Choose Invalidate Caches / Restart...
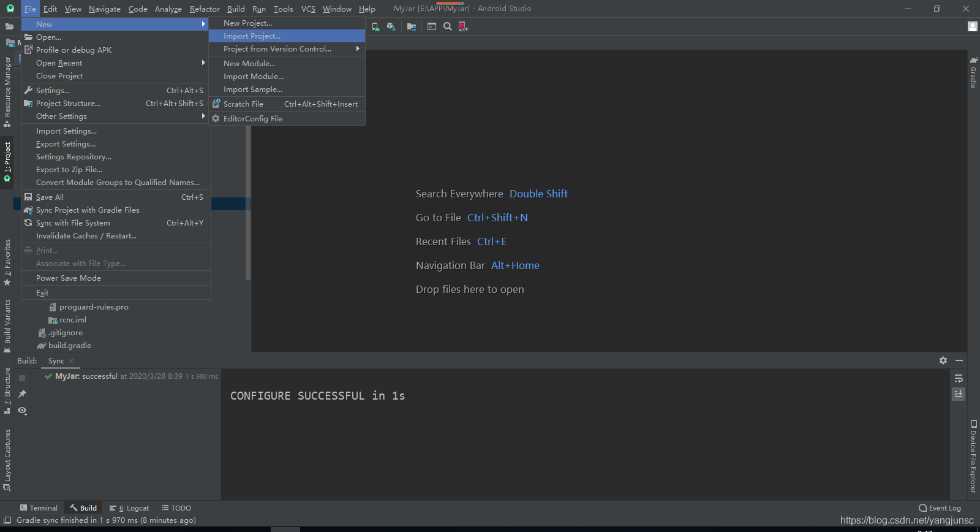 pyautogui.click(x=116, y=236)
